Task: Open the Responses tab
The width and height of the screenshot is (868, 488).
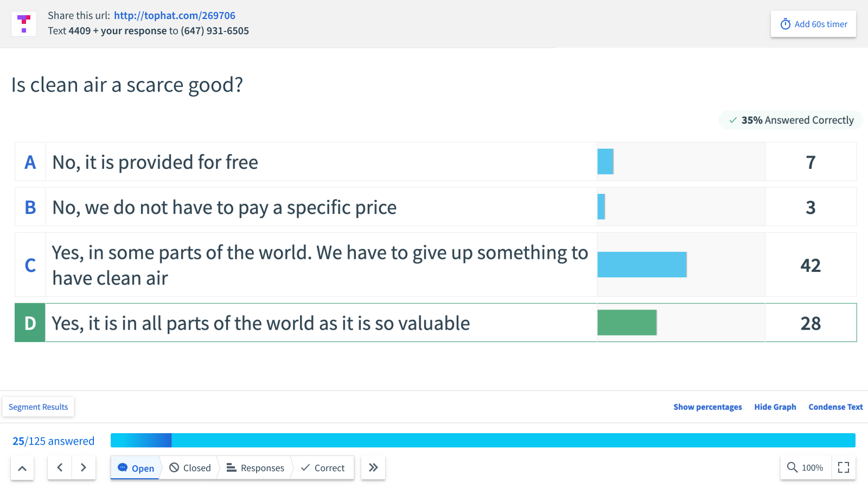Action: point(255,468)
